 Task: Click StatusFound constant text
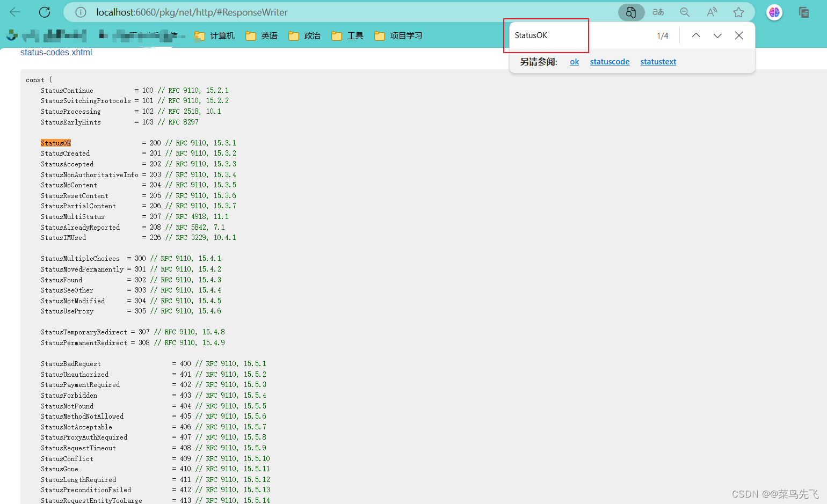[x=62, y=280]
